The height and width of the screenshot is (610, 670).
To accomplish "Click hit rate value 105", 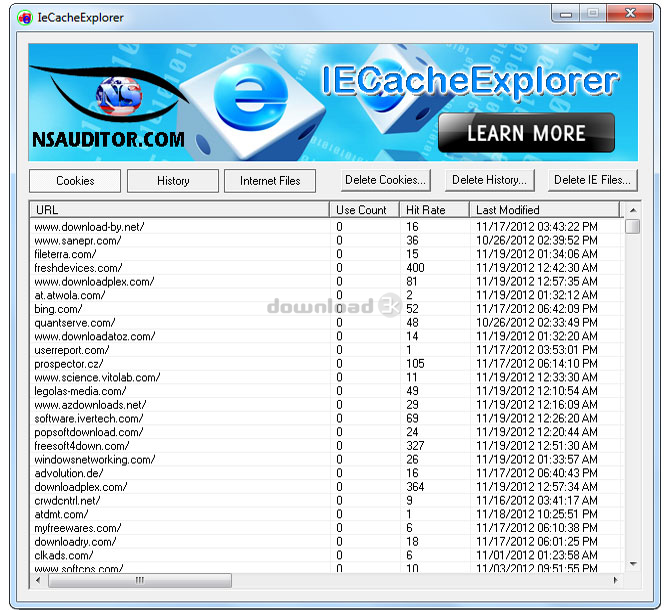I will 415,364.
